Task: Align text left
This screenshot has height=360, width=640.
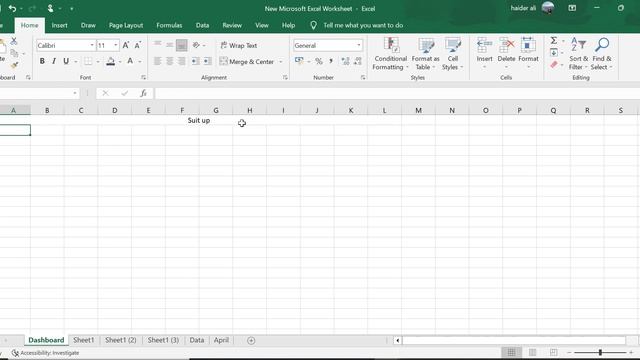Action: [158, 61]
